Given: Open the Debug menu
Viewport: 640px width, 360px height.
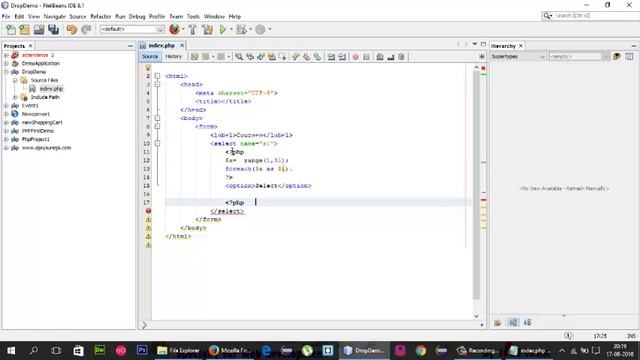Looking at the screenshot, I should click(x=137, y=16).
